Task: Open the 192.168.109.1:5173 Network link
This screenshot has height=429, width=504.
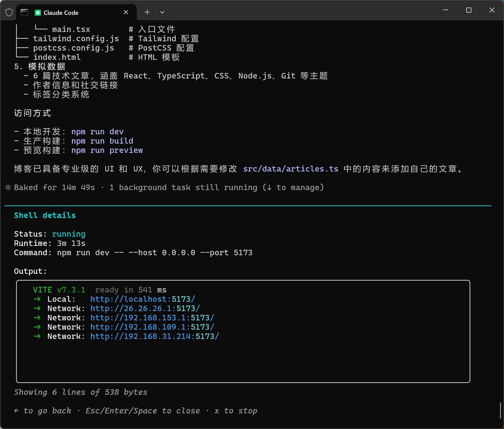Action: click(152, 327)
